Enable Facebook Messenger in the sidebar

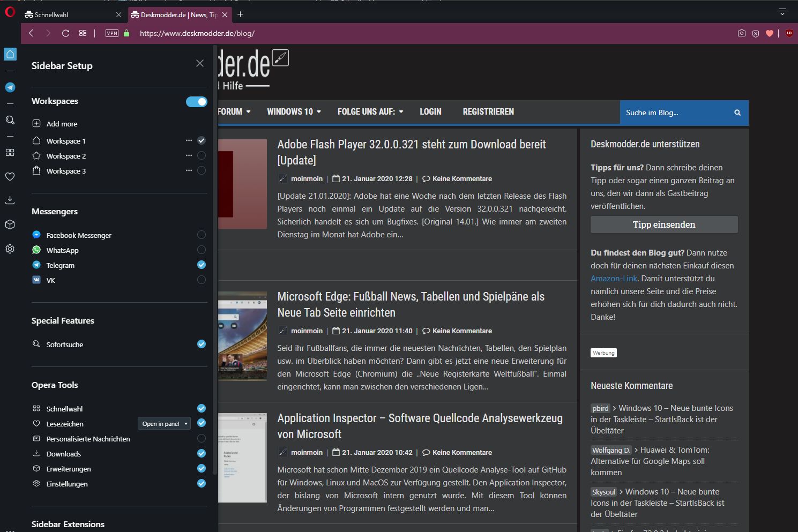pyautogui.click(x=202, y=235)
